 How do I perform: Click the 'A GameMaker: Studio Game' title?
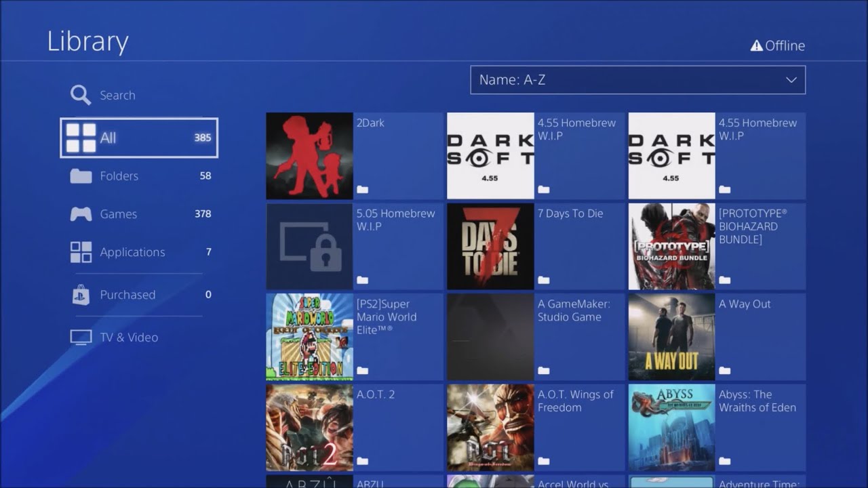574,310
